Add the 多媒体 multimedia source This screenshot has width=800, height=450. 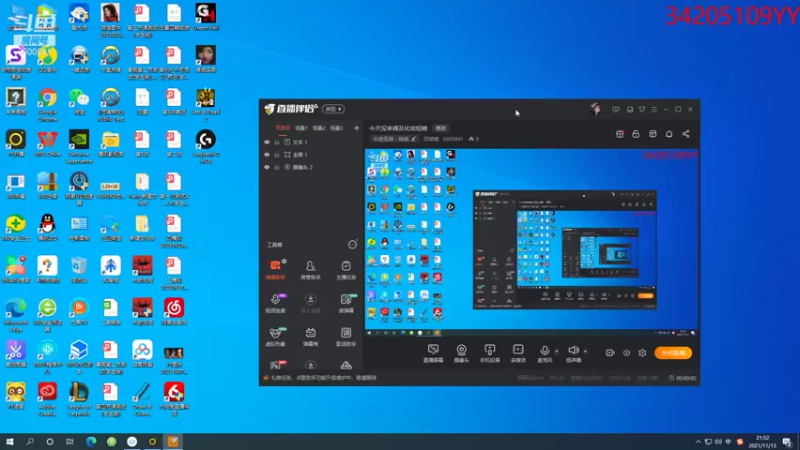coord(518,353)
